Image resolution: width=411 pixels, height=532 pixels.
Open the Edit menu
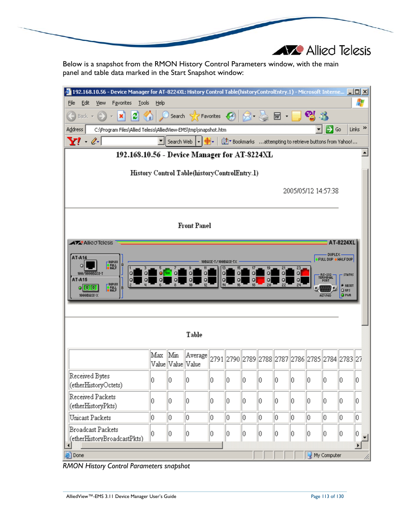85,103
